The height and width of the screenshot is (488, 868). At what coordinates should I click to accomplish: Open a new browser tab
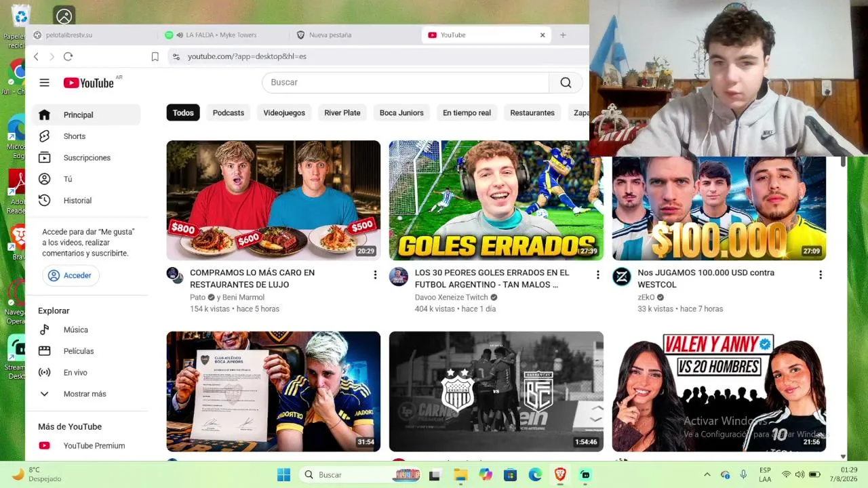click(562, 35)
